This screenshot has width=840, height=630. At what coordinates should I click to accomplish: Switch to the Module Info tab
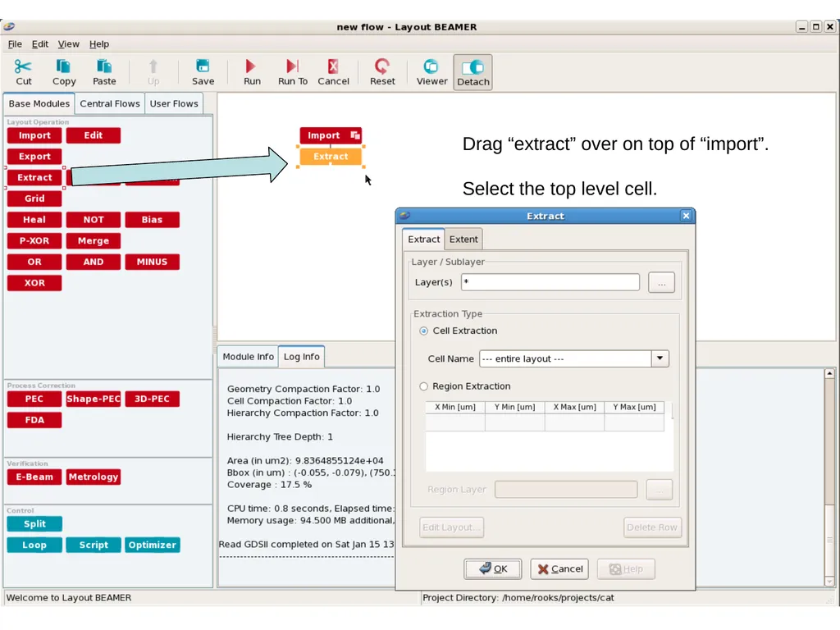pyautogui.click(x=248, y=357)
